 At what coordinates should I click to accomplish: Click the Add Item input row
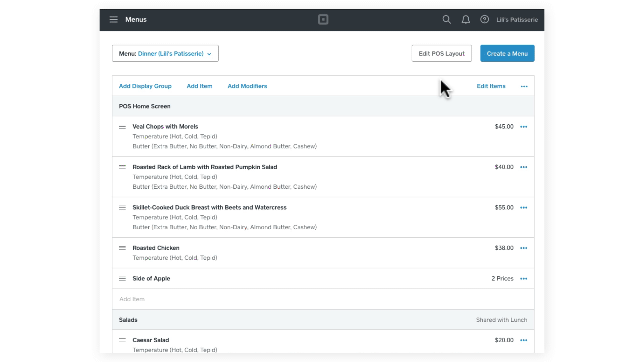[x=322, y=299]
